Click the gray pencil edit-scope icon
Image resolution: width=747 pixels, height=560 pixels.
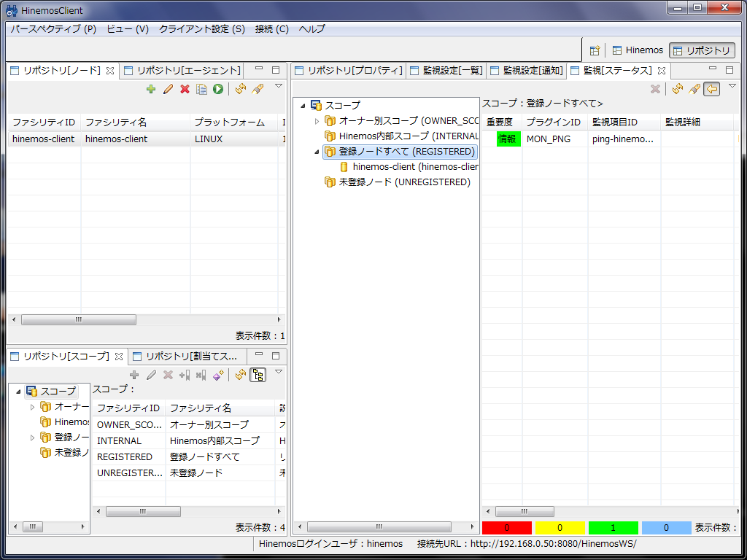coord(151,376)
